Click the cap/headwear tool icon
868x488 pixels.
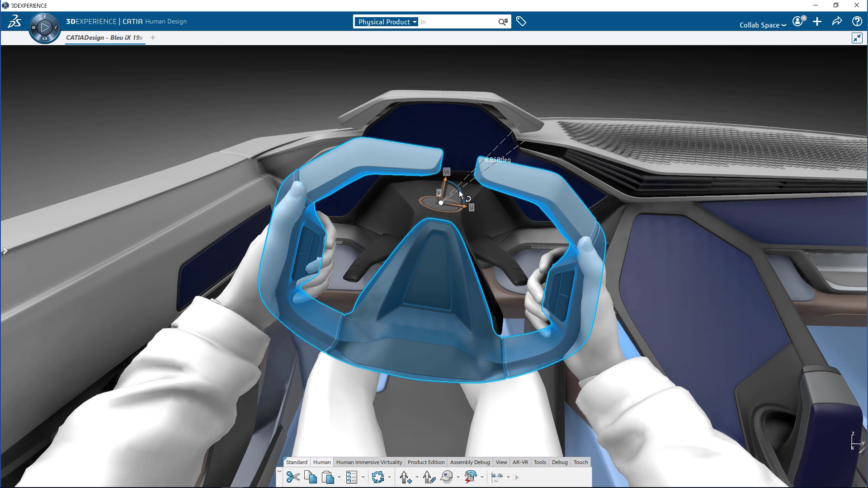click(446, 477)
